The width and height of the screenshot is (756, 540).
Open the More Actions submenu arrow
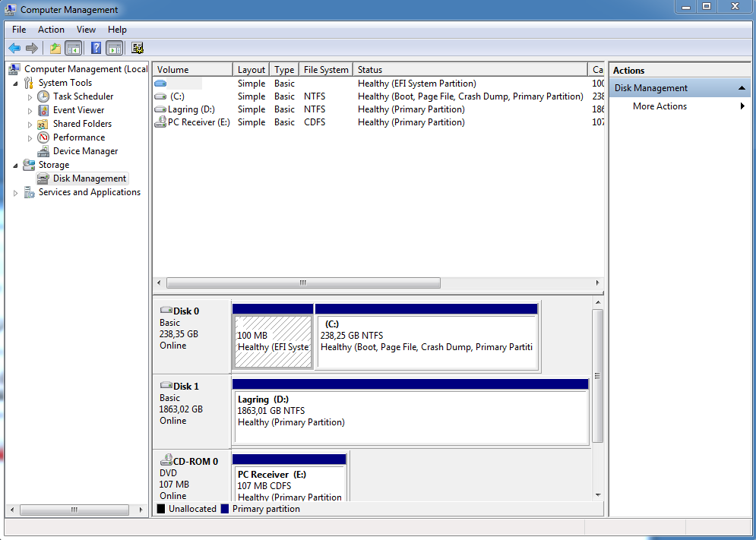click(742, 106)
